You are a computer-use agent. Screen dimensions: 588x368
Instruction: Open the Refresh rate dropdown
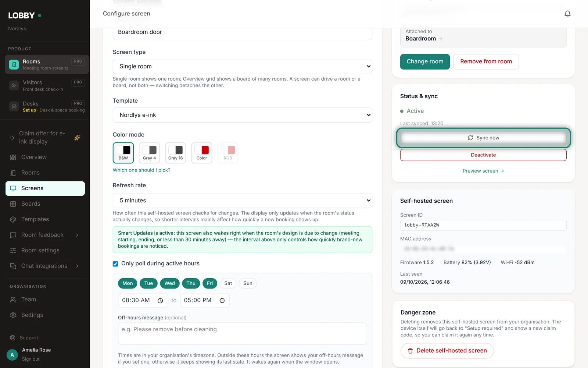243,201
